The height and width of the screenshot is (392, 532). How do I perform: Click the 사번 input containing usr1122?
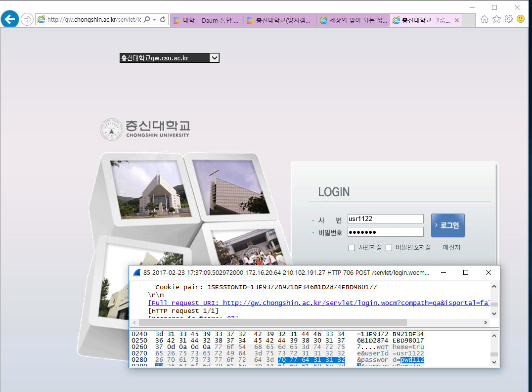pyautogui.click(x=386, y=218)
